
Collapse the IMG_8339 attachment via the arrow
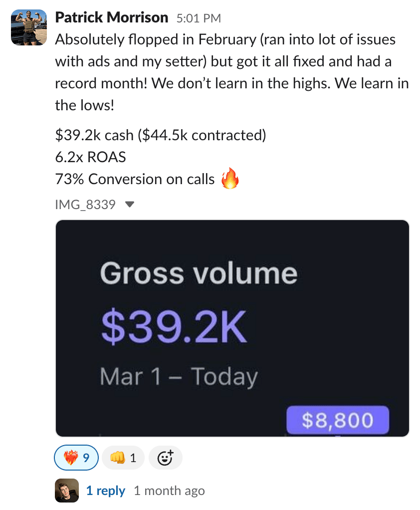[129, 205]
